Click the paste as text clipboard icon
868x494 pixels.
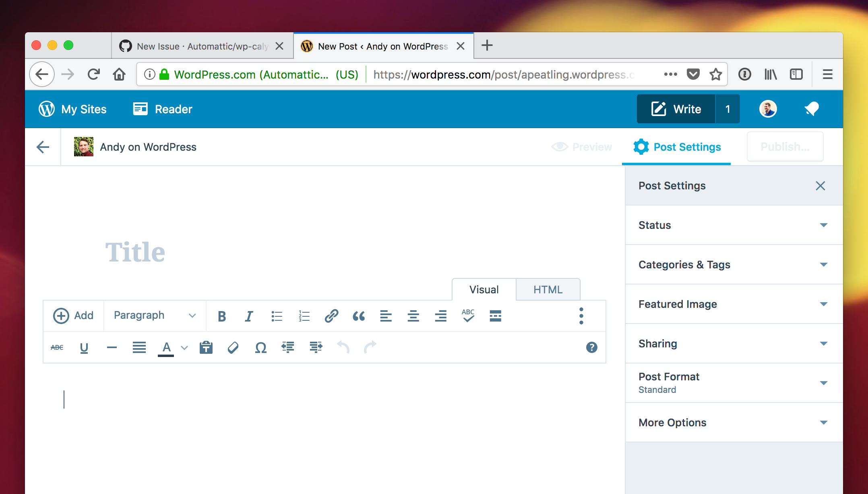tap(206, 347)
